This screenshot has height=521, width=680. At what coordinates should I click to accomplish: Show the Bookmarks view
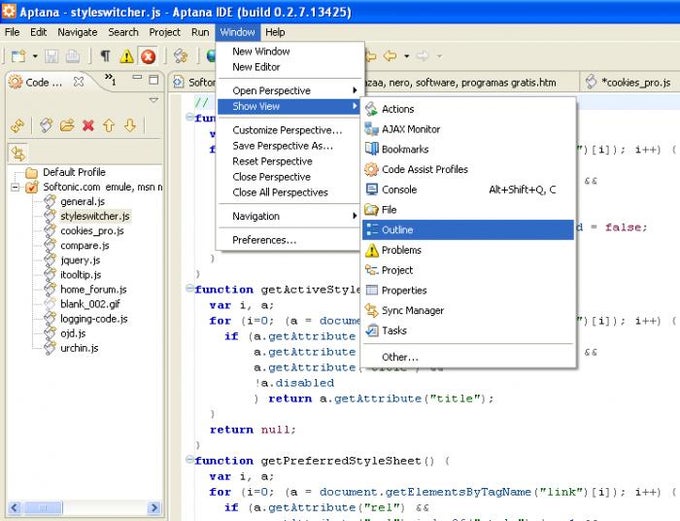pyautogui.click(x=468, y=149)
